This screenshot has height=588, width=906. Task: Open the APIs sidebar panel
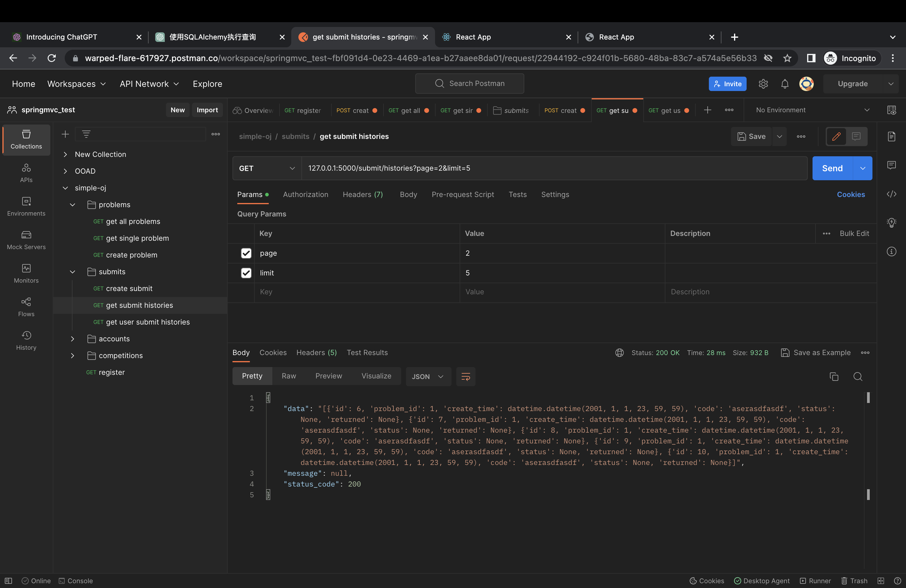click(x=26, y=173)
